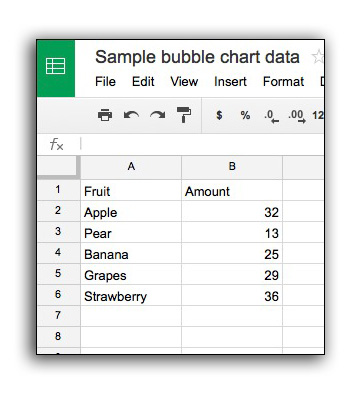
Task: Select cell containing Strawberry
Action: click(x=131, y=296)
